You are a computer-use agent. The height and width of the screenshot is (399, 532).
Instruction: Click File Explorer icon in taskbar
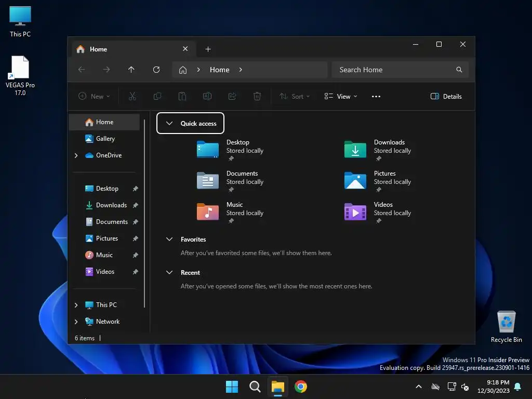[277, 387]
